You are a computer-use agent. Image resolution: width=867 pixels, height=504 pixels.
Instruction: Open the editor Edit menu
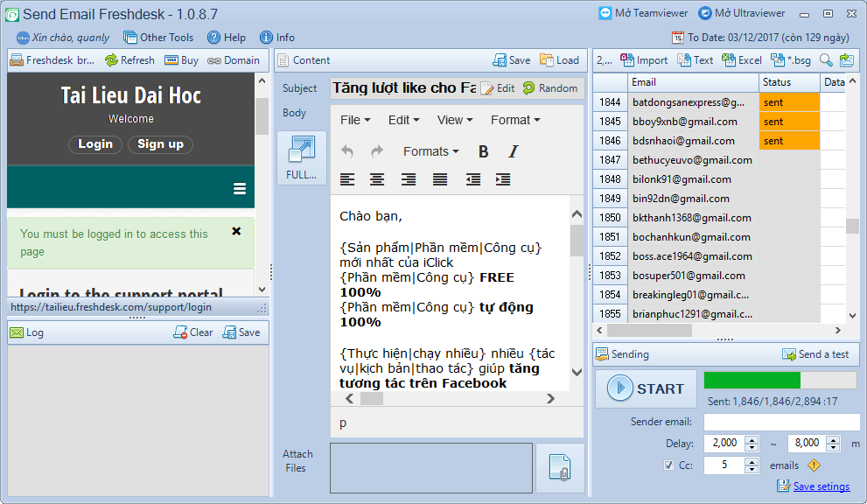(x=403, y=120)
